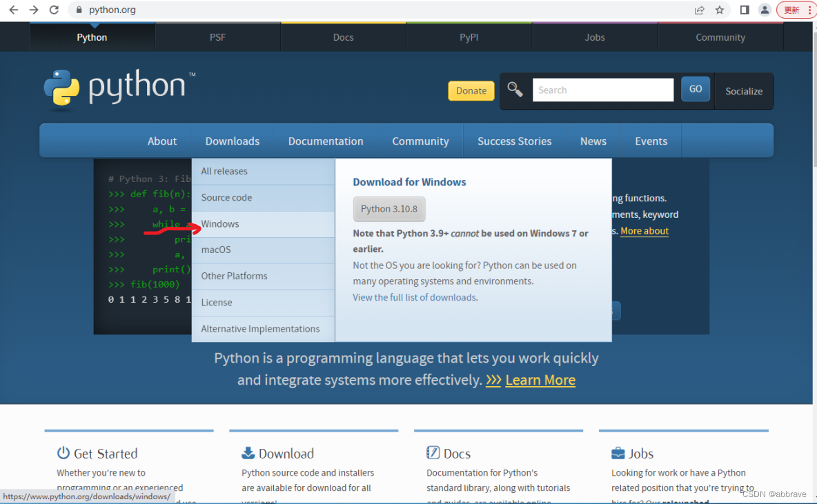Image resolution: width=817 pixels, height=504 pixels.
Task: Click the Learn More link
Action: point(540,380)
